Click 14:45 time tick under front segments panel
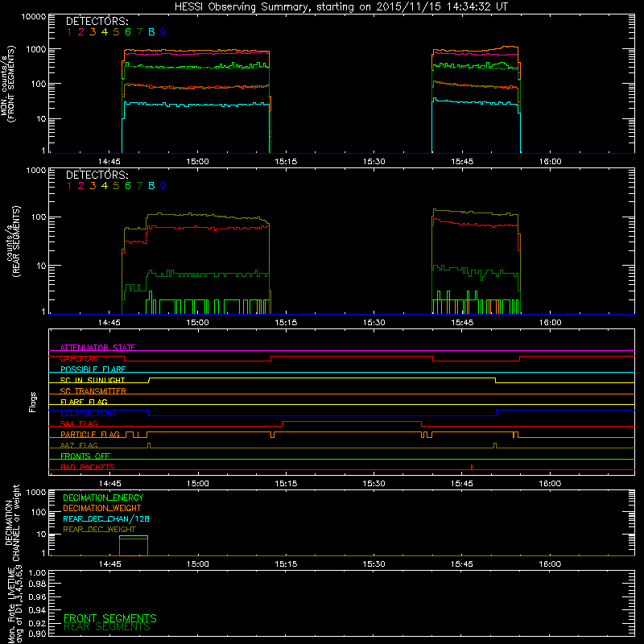 (109, 162)
